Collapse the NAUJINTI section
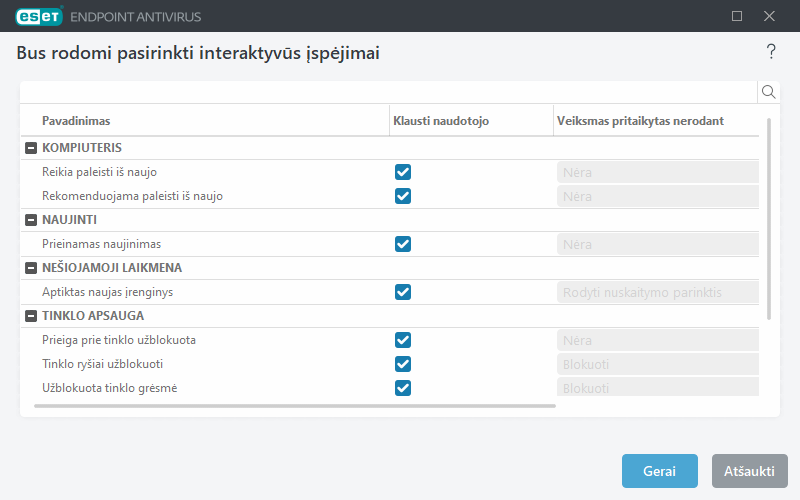Viewport: 800px width, 500px height. (x=31, y=220)
